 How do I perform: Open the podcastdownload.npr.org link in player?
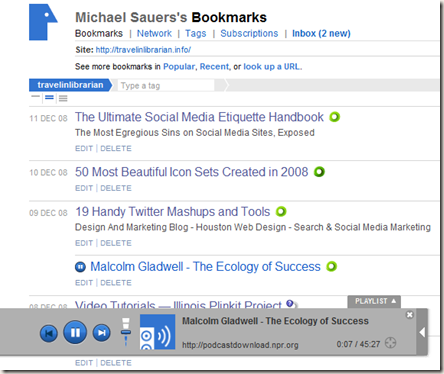click(x=240, y=345)
